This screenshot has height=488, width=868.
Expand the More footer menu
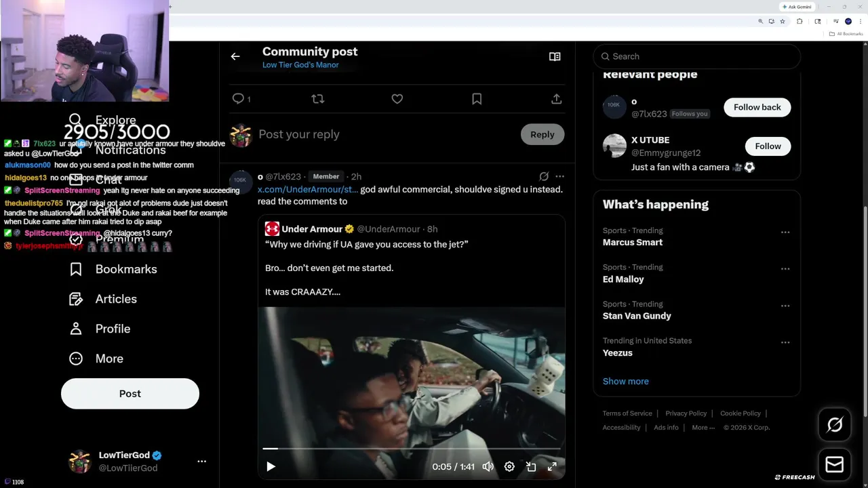(x=703, y=428)
